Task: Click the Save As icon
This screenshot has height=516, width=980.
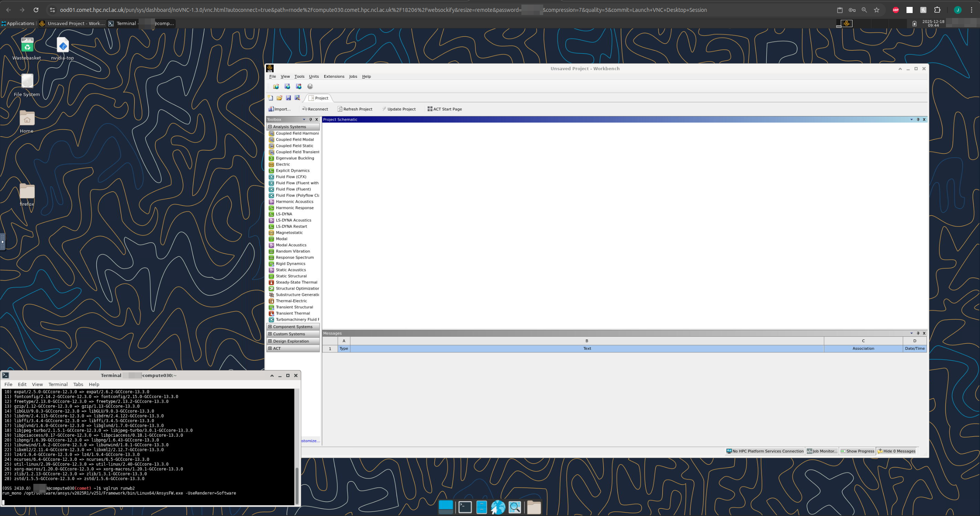Action: 297,98
